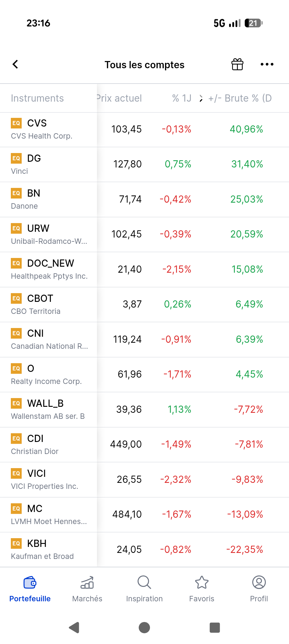
Task: Tap the Android home circle button
Action: (x=144, y=627)
